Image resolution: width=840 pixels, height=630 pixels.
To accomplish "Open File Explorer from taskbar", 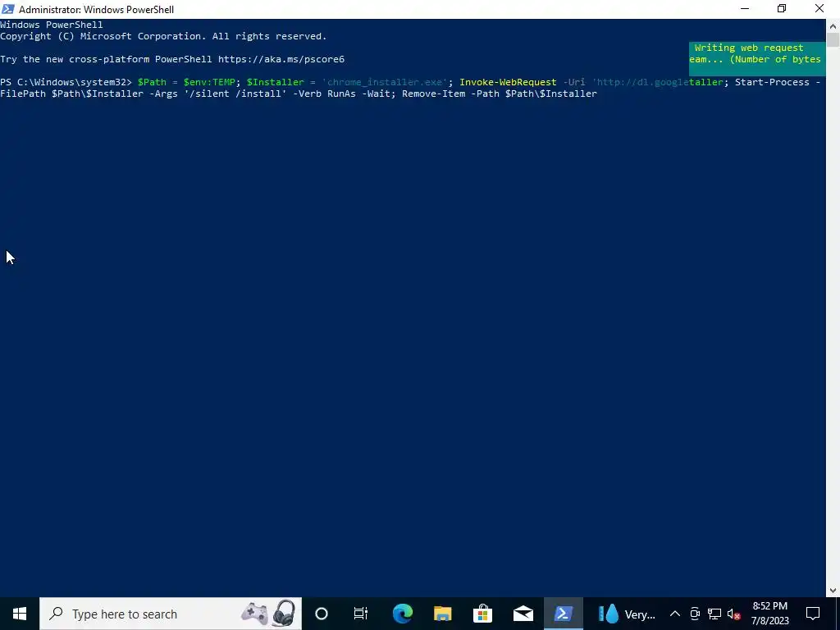I will 442,614.
